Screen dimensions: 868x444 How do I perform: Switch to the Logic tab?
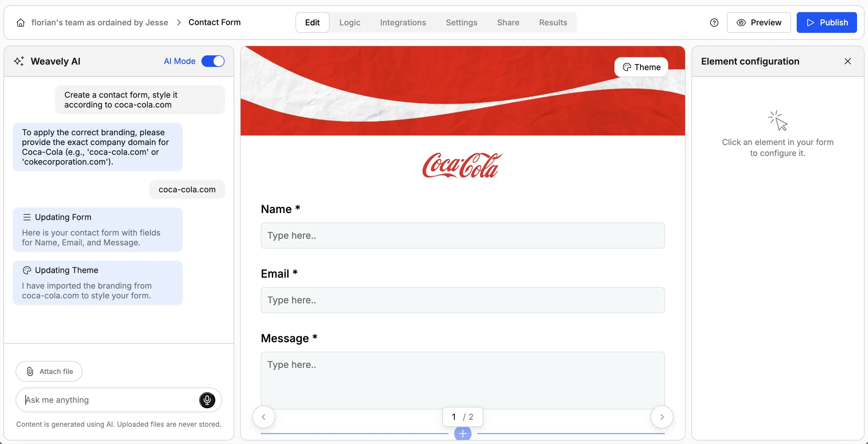tap(350, 22)
